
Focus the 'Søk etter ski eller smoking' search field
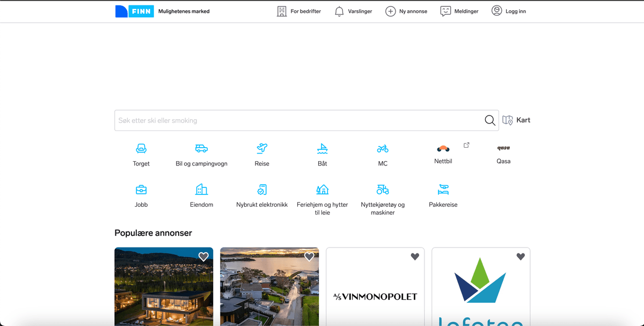298,121
